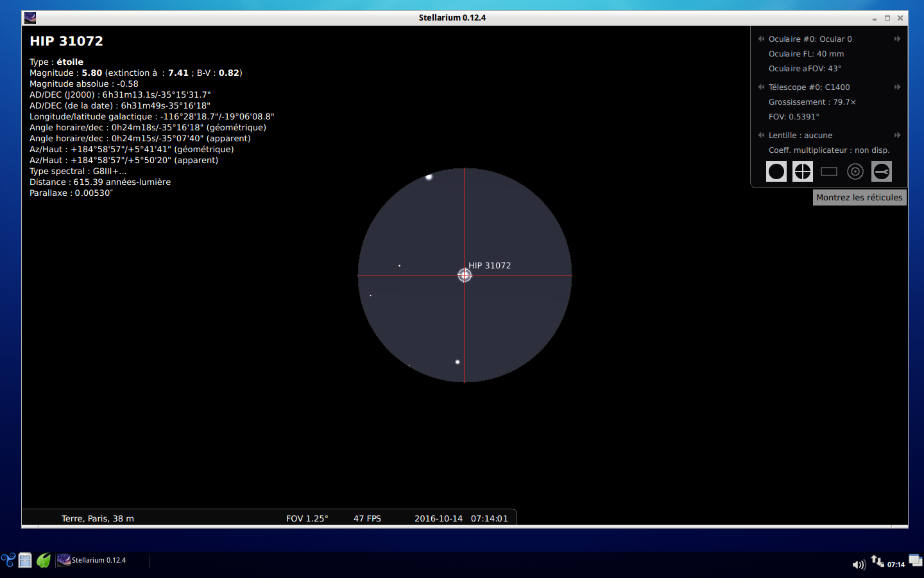Screen dimensions: 924x578
Task: Click the 07:14 taskbar clock
Action: pos(896,565)
